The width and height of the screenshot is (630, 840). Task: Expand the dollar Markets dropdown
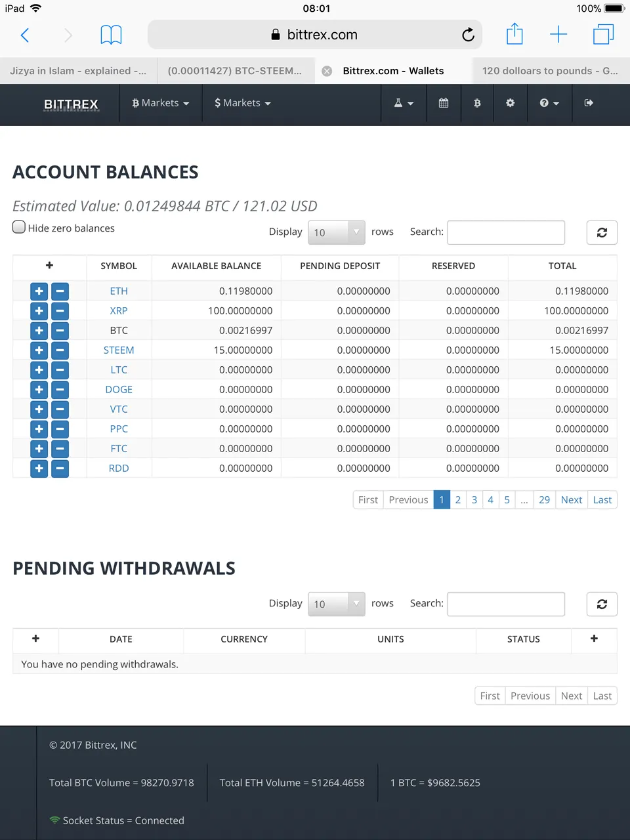pos(242,103)
